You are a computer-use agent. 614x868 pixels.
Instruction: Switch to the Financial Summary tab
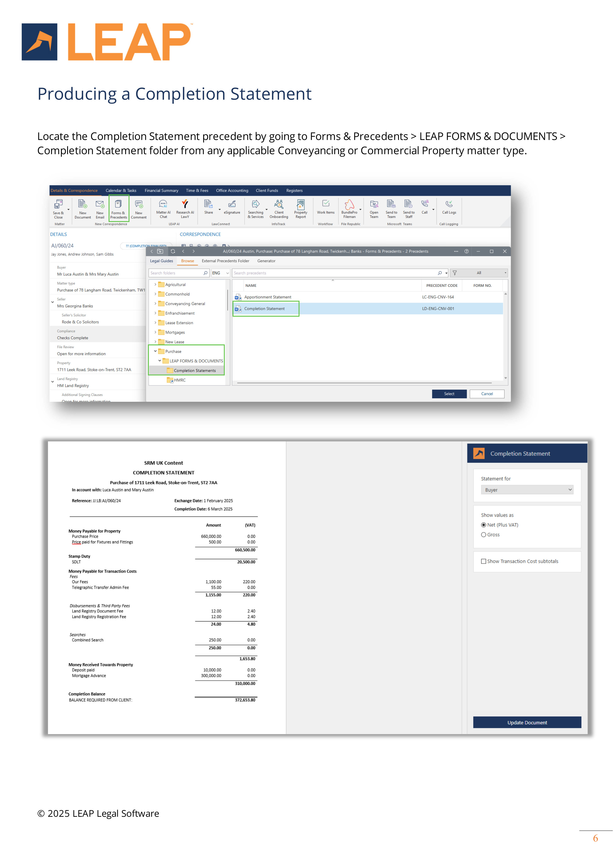(161, 191)
